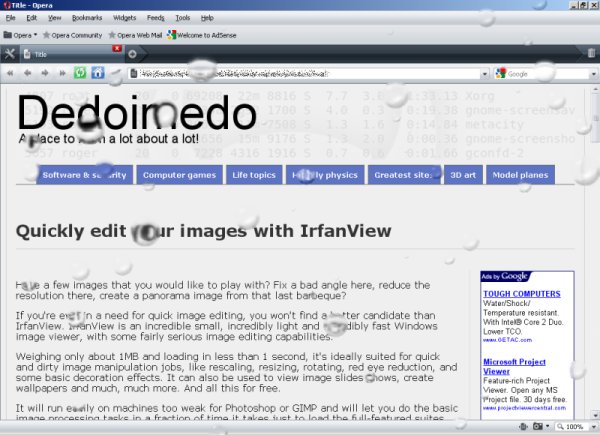Close the Title tab with red X

(x=117, y=49)
